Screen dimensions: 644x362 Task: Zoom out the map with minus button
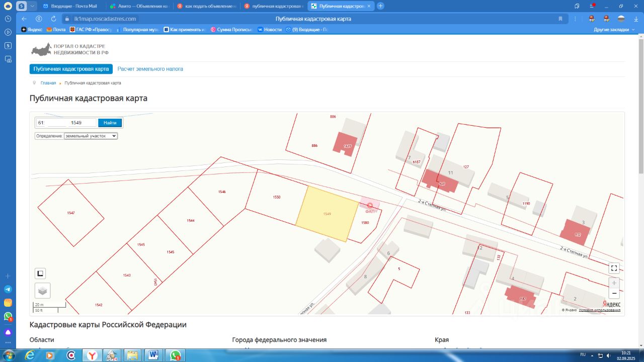614,293
